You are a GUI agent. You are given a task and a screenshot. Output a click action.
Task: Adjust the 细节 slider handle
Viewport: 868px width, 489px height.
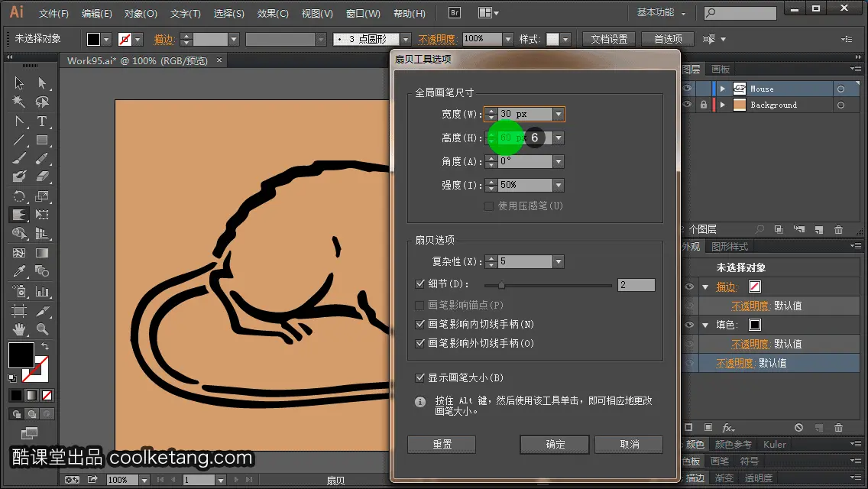click(501, 285)
